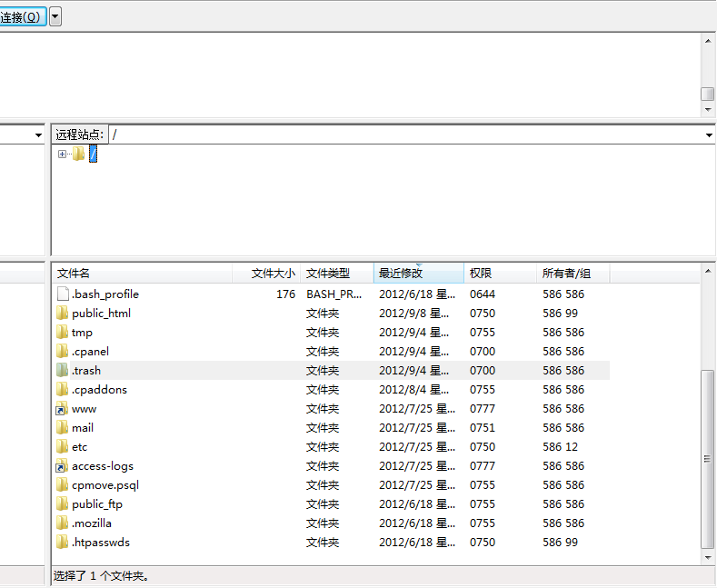Click the public_html folder icon

62,314
